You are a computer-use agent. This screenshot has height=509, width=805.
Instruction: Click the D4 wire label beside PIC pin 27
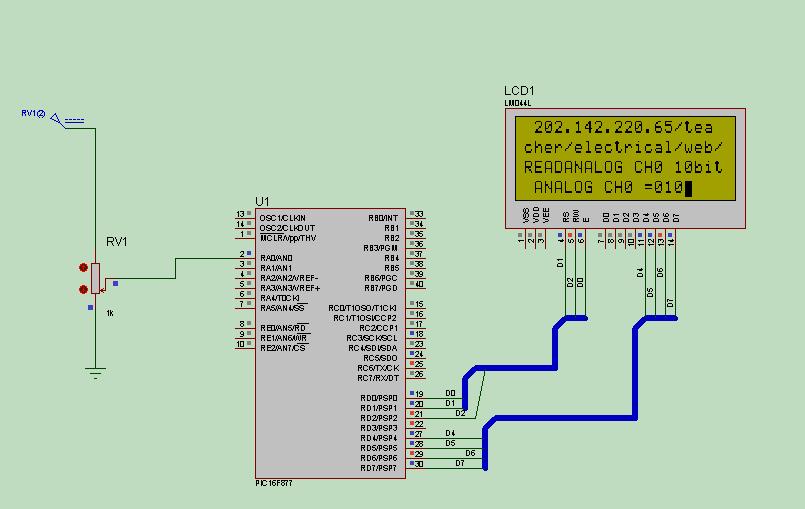tap(450, 433)
